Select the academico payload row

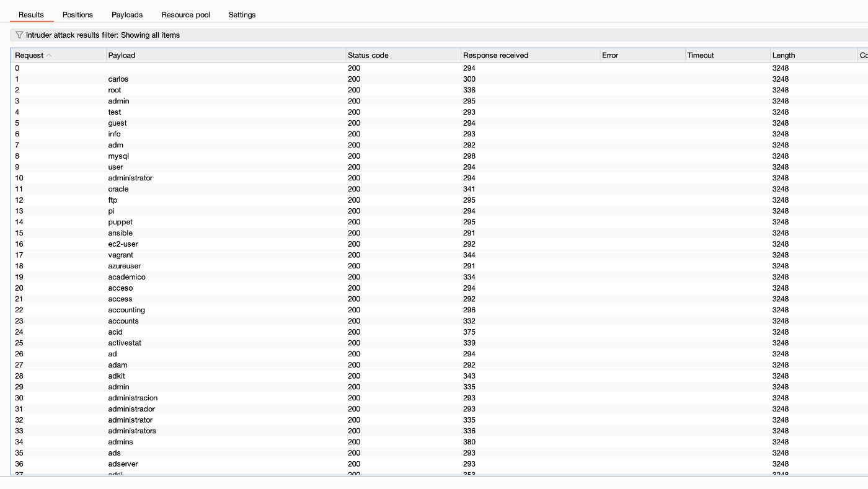(x=439, y=277)
